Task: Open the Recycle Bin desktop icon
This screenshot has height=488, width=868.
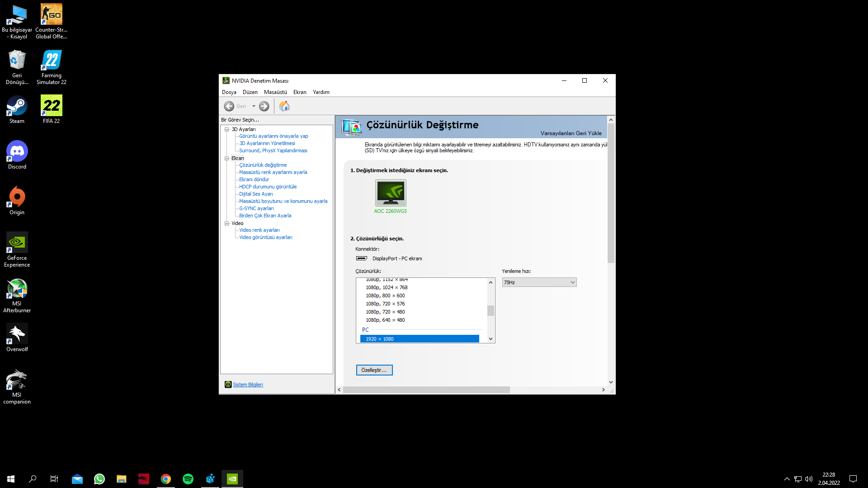Action: pyautogui.click(x=17, y=67)
